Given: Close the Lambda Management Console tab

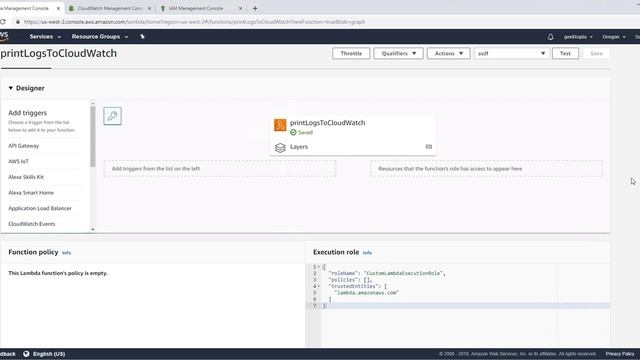Looking at the screenshot, I should pos(58,8).
